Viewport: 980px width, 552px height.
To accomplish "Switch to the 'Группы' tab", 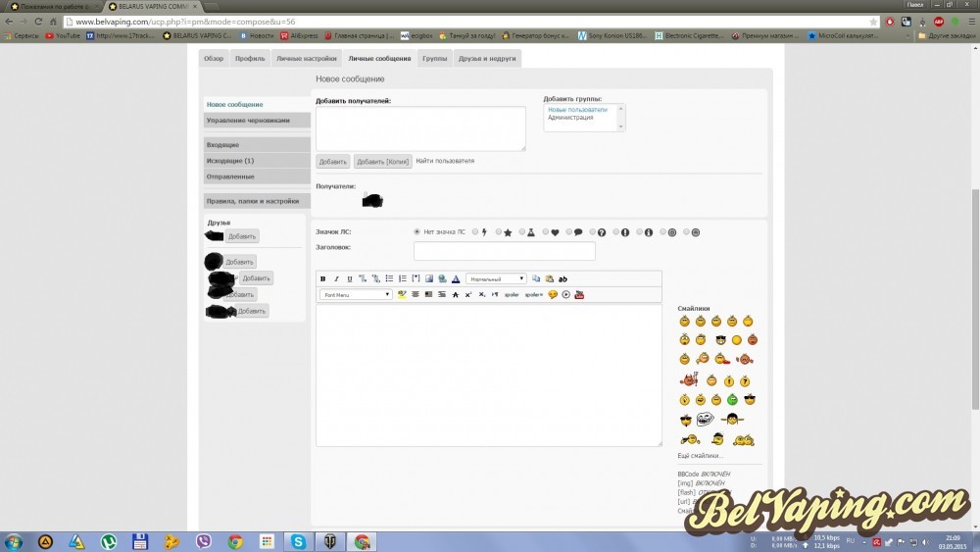I will click(434, 58).
